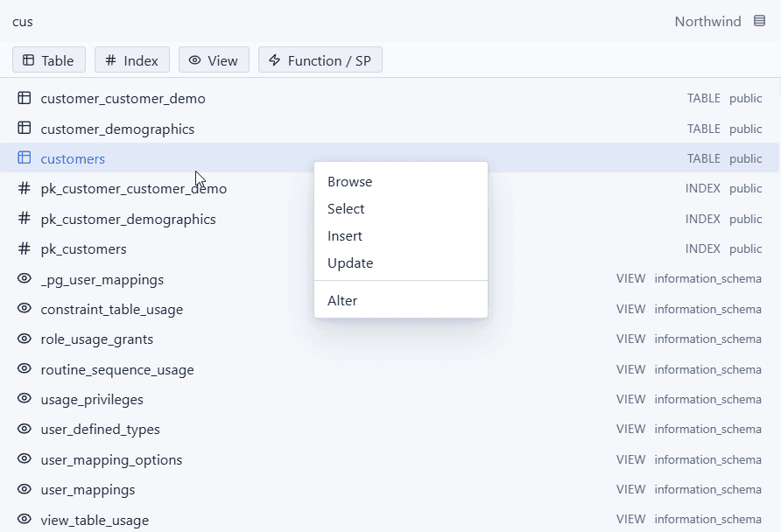Click the eye icon for user_mappings
This screenshot has height=532, width=781.
tap(24, 489)
